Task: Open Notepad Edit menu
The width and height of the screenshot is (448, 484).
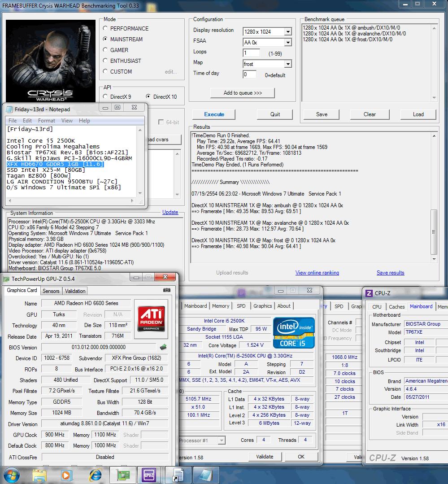Action: coord(27,120)
